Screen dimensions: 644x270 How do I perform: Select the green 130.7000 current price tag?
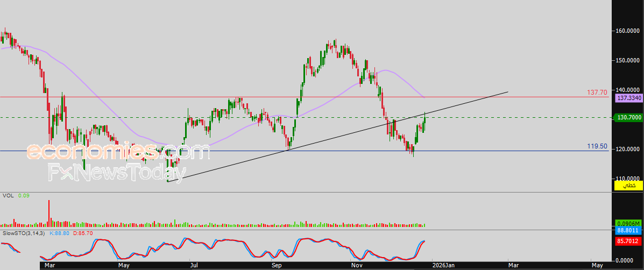coord(627,117)
